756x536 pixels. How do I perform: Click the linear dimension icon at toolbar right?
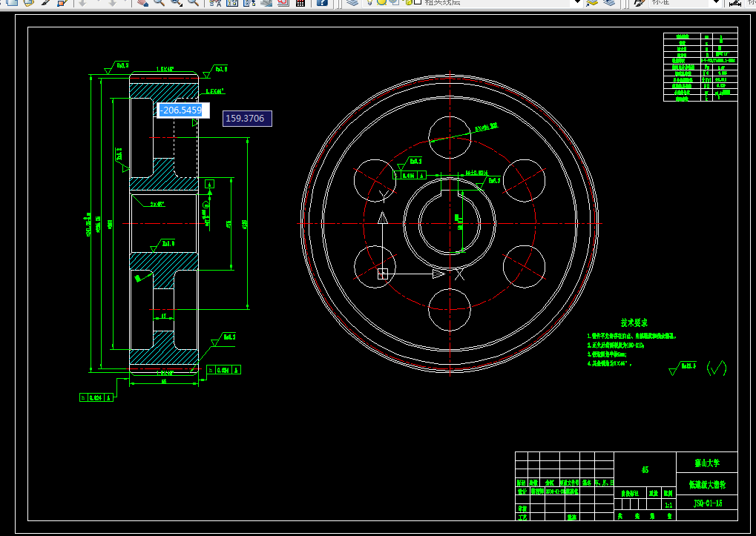point(734,2)
